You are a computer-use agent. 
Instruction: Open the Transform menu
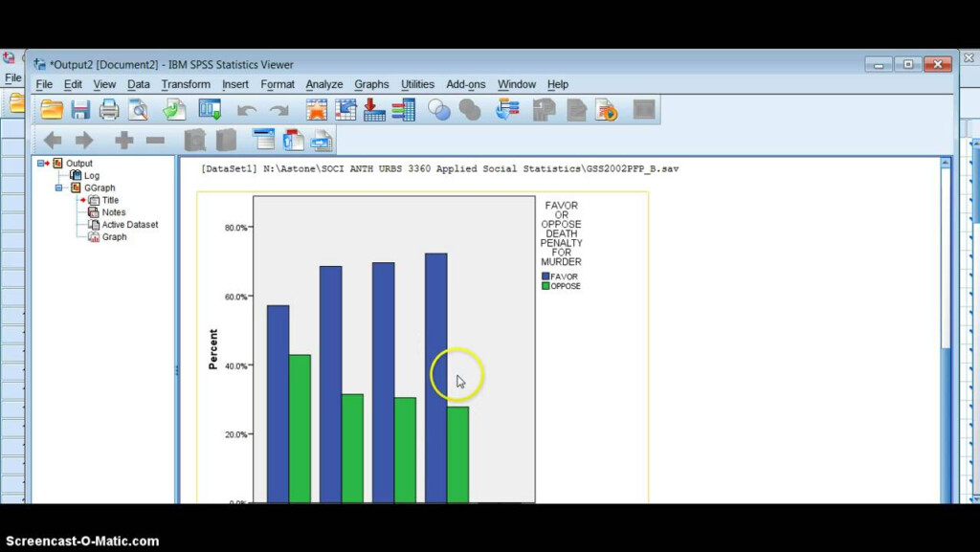coord(186,84)
